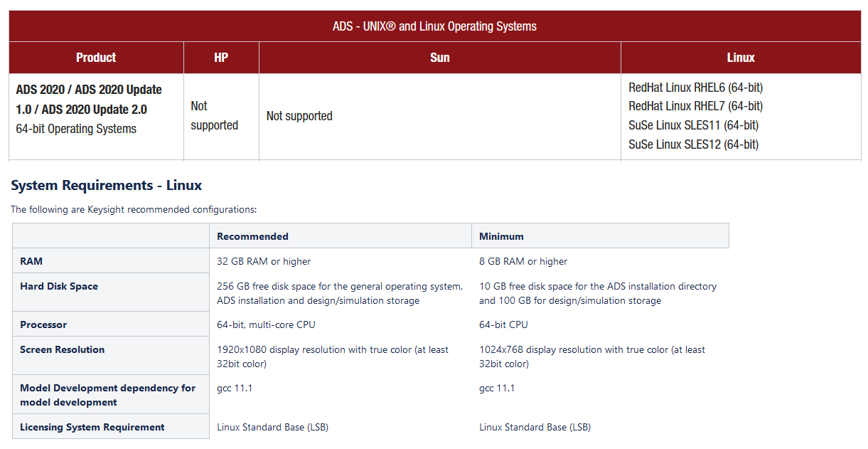Click 'The following are Keysight recommended configurations' sentence

pos(134,210)
